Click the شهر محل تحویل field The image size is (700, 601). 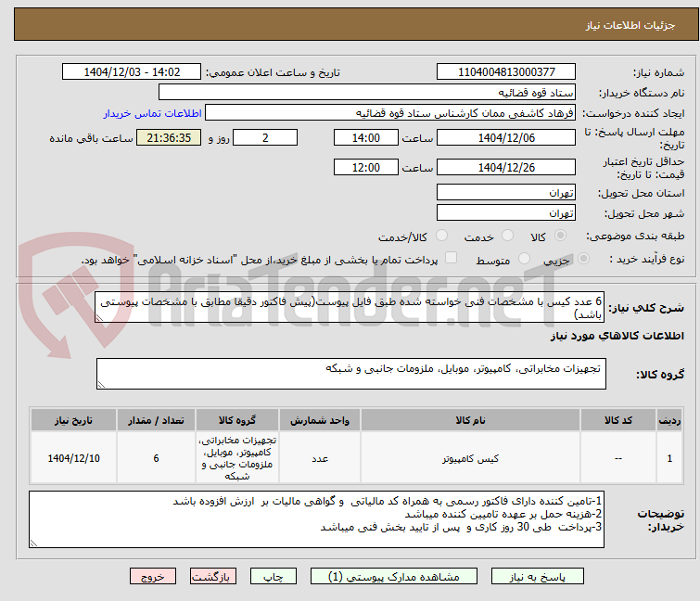pyautogui.click(x=506, y=213)
